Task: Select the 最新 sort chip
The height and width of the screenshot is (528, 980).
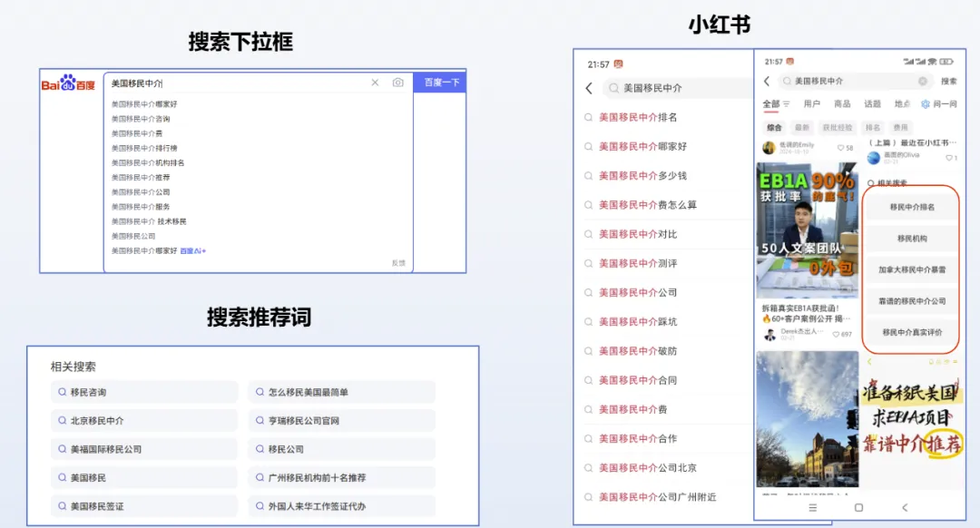Action: click(802, 128)
